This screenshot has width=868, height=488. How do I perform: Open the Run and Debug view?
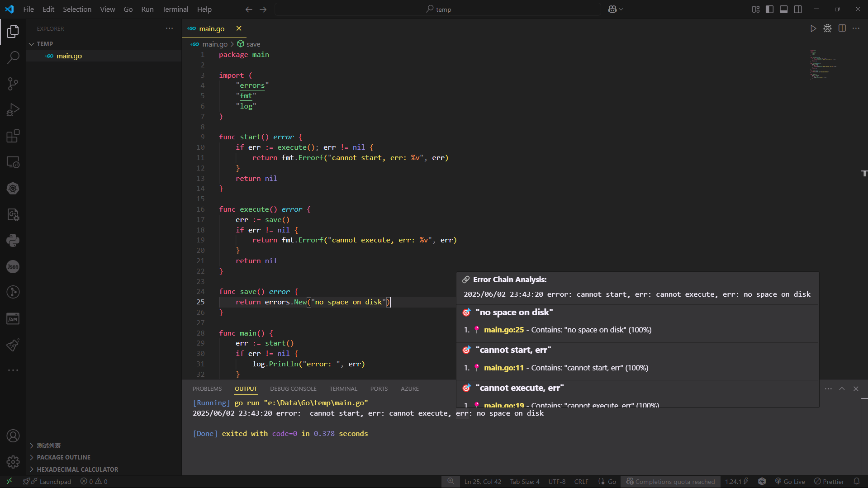point(13,110)
